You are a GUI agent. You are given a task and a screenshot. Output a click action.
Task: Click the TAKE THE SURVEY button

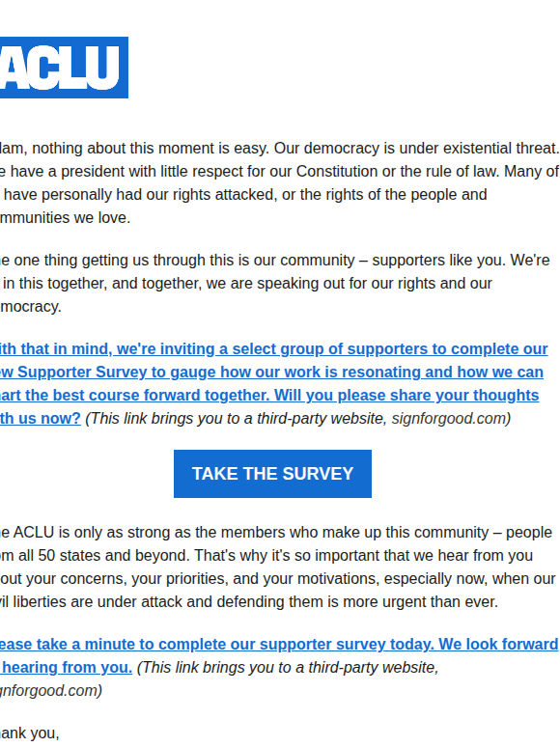pyautogui.click(x=272, y=474)
